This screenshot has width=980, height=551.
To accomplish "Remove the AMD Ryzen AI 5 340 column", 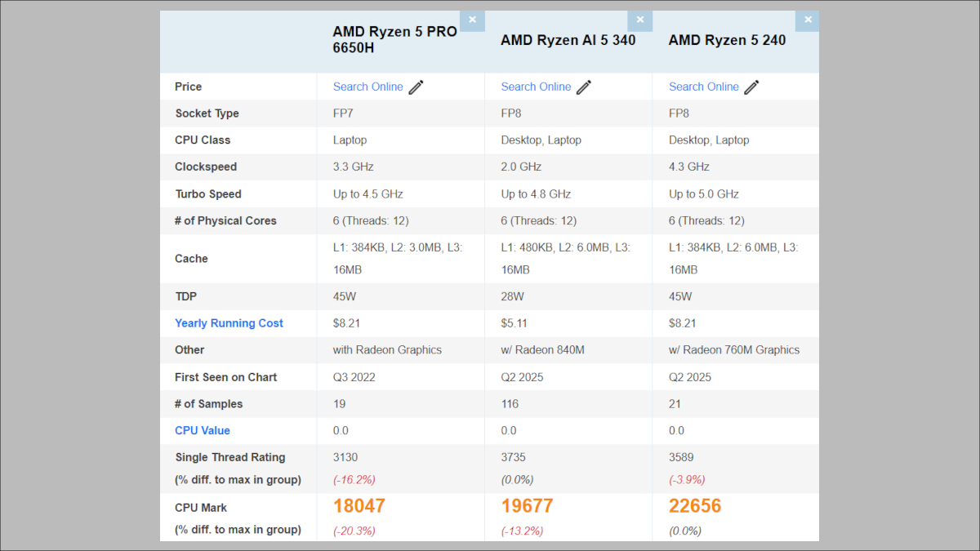I will coord(640,20).
